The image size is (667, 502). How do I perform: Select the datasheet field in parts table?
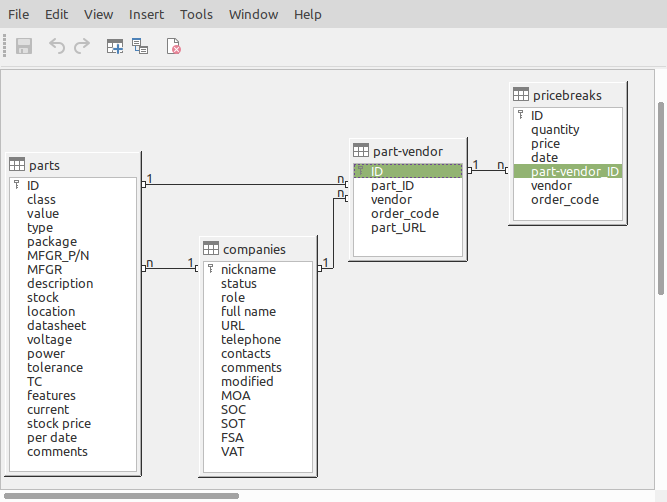(x=56, y=325)
